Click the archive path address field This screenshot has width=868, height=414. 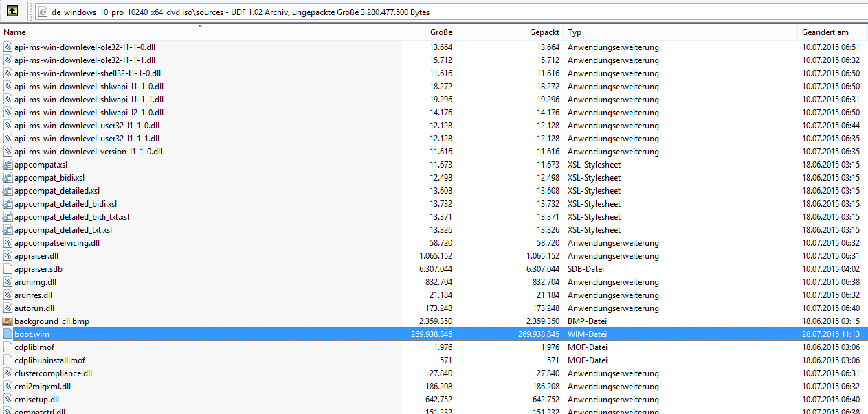coord(450,12)
